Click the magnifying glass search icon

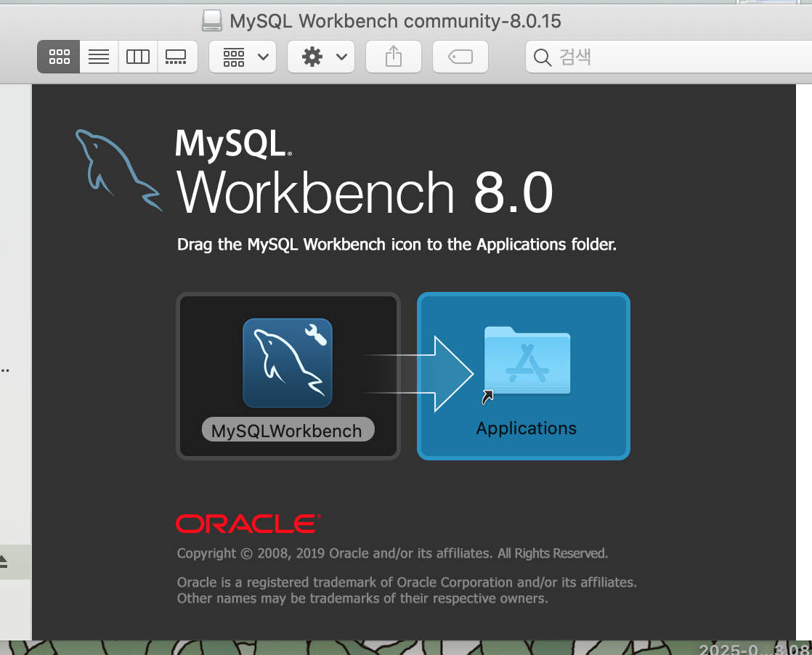(543, 57)
